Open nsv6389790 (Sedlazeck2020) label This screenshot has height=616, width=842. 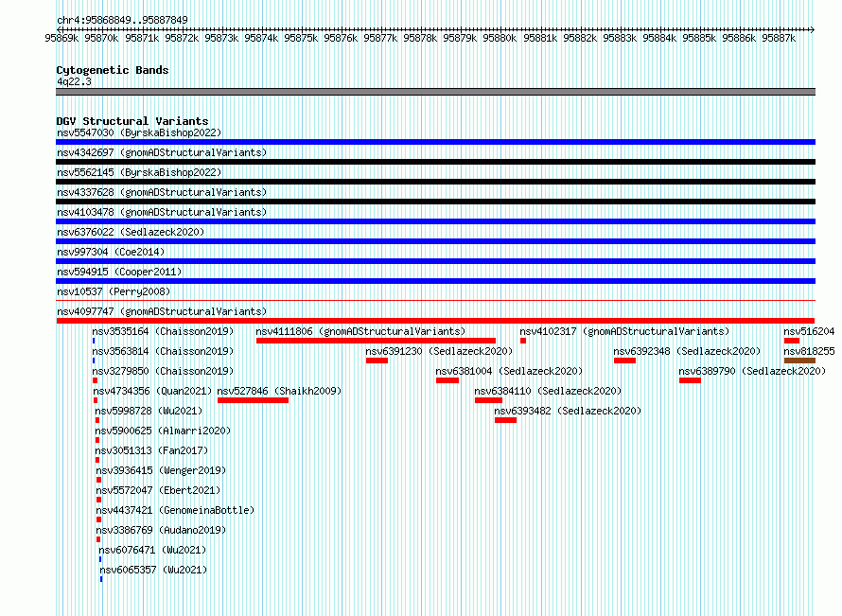[x=752, y=371]
